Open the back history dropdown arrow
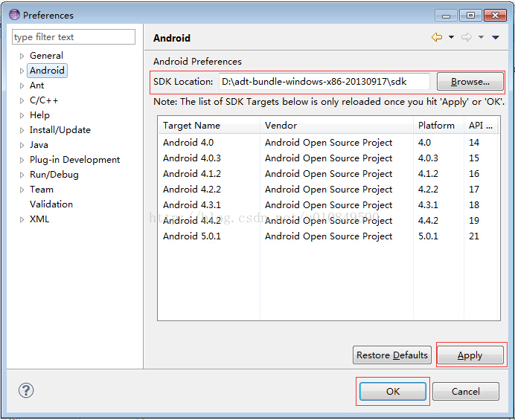 tap(451, 37)
